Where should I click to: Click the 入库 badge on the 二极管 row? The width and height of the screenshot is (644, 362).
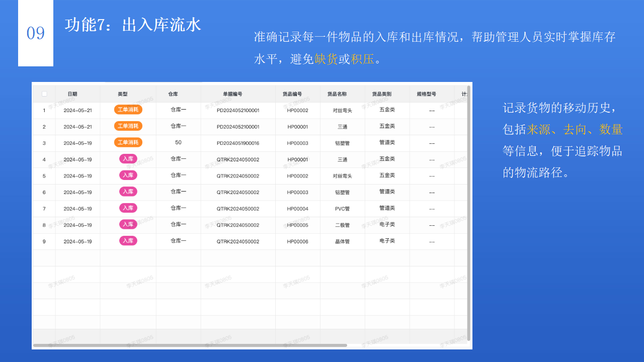[128, 224]
